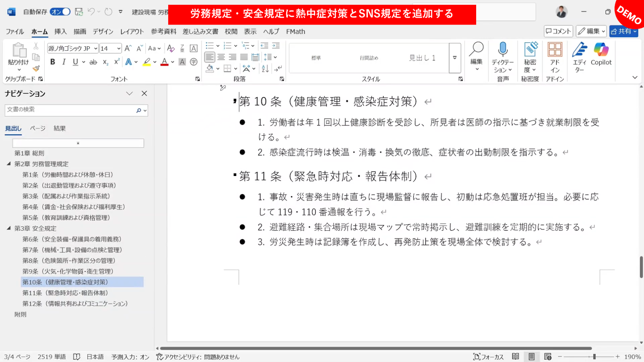Open the font name dropdown
The height and width of the screenshot is (362, 644).
tap(96, 49)
